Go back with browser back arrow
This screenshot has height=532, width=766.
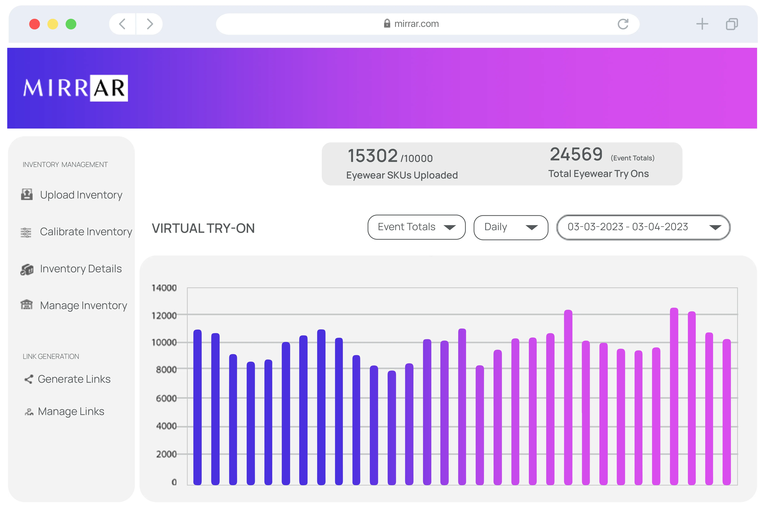(122, 24)
